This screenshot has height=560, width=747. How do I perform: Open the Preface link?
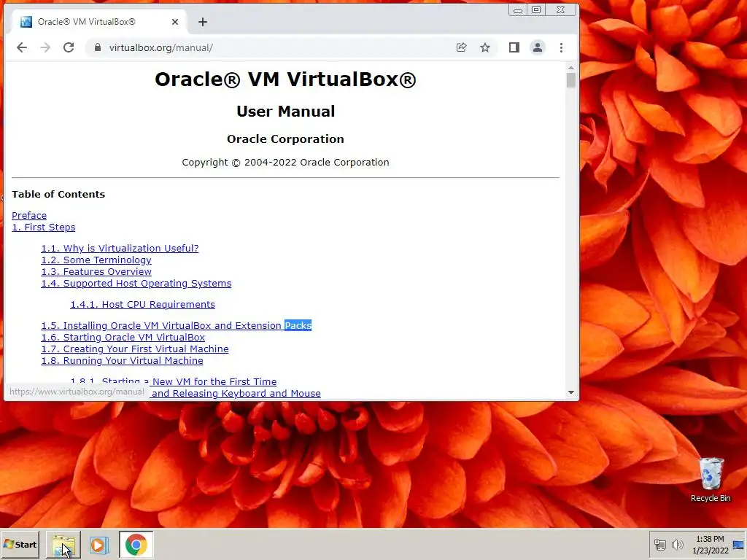coord(29,216)
